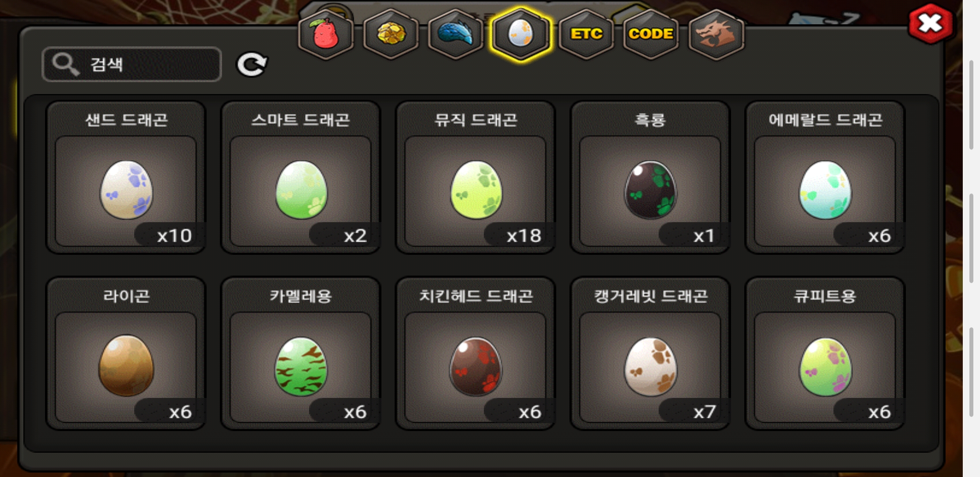Open the red fruit food tab
The width and height of the screenshot is (980, 477).
pos(326,34)
